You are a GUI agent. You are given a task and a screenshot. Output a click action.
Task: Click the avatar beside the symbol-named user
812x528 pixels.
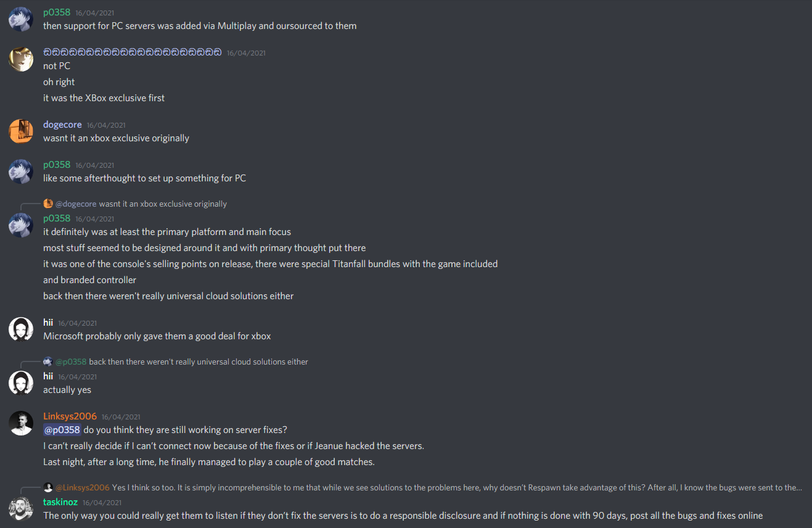pyautogui.click(x=21, y=59)
